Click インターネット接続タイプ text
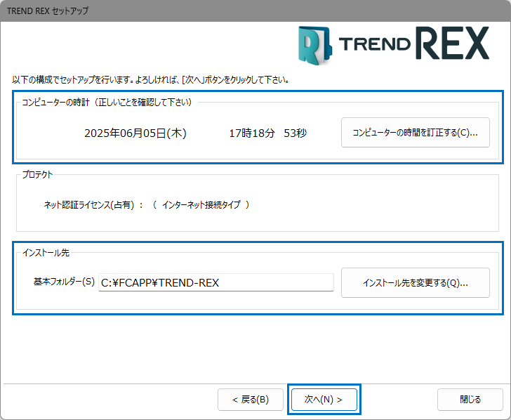511x420 pixels. coord(201,204)
